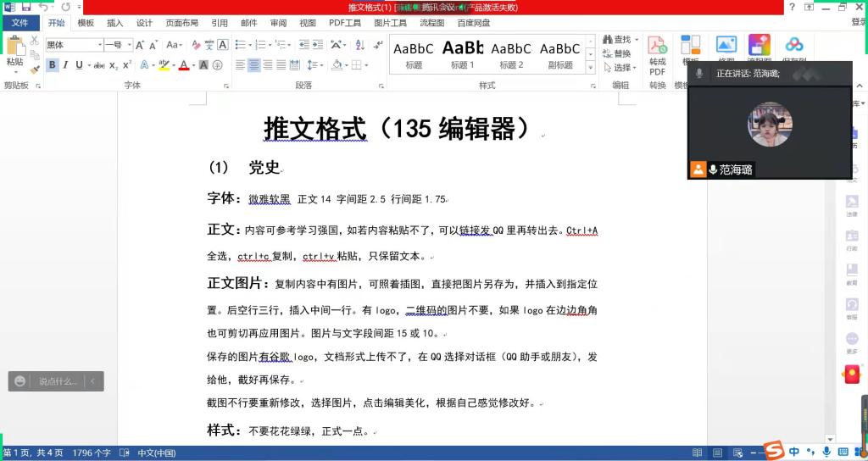This screenshot has width=868, height=461.
Task: Click the save floppy disk icon
Action: (x=25, y=7)
